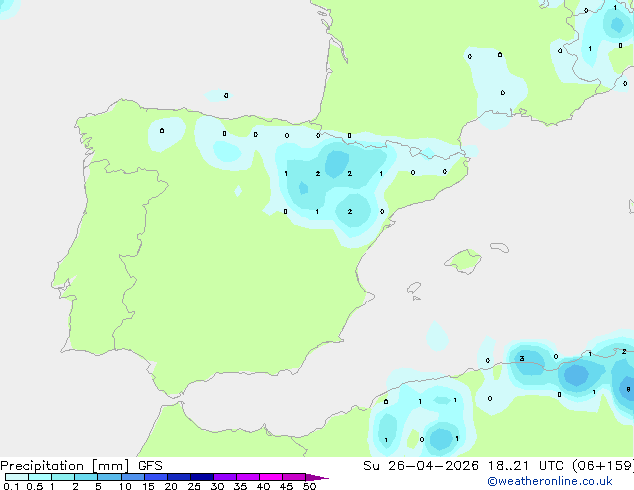
Task: Click the 'Precipitation [mm] GFS' title text
Action: (81, 466)
